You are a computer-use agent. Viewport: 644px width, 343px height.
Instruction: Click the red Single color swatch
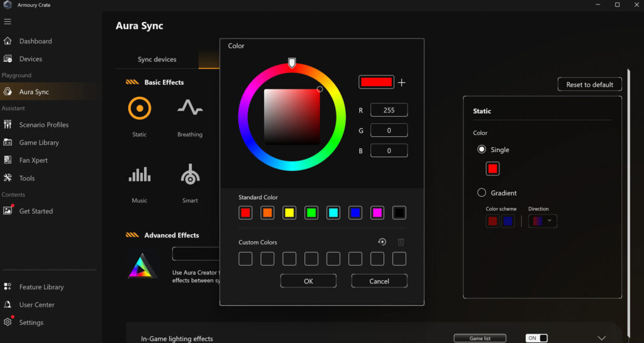tap(492, 168)
